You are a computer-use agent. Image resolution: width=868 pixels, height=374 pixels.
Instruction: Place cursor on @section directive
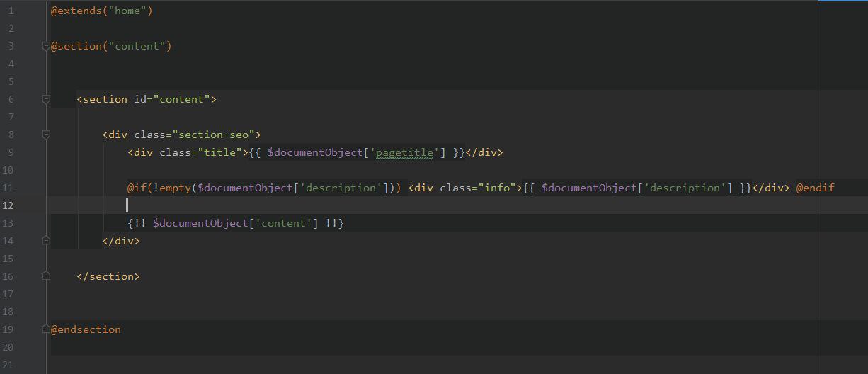click(76, 47)
